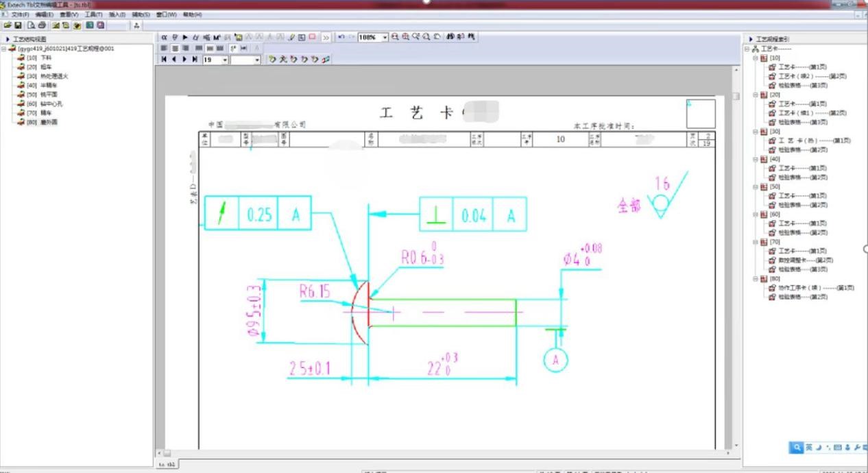Click the open file folder icon

[x=8, y=25]
